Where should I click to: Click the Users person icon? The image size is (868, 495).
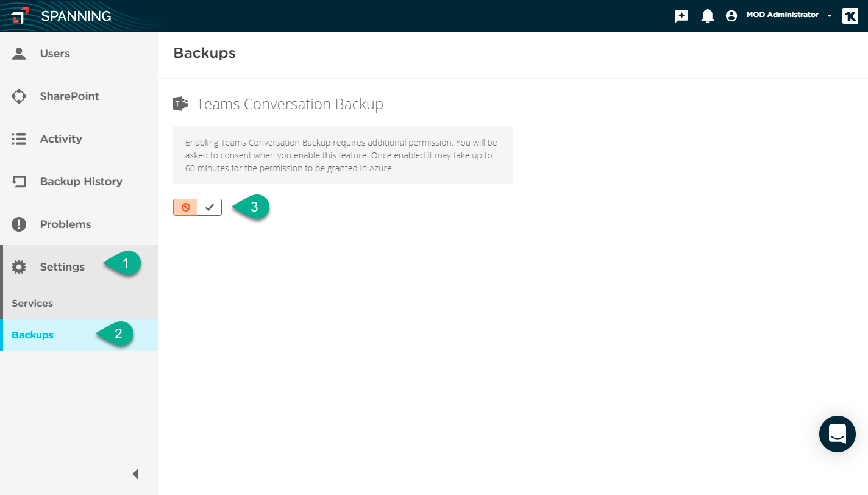pyautogui.click(x=19, y=54)
